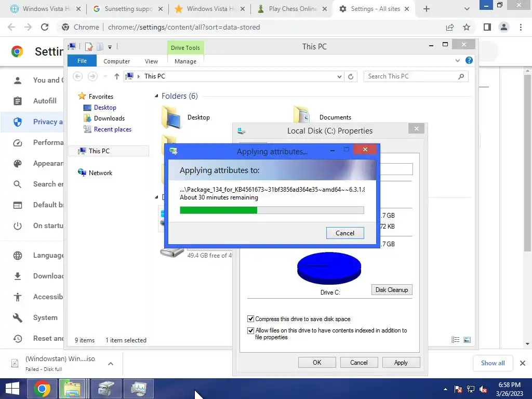Screen dimensions: 532x399
Task: Open Documents folder icon in This PC
Action: tap(301, 115)
